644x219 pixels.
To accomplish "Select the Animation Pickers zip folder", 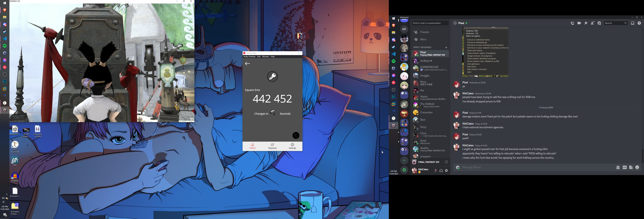I will click(x=15, y=209).
